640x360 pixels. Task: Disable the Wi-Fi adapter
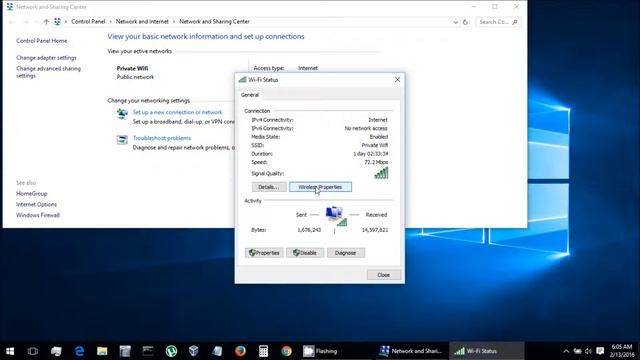pyautogui.click(x=305, y=253)
